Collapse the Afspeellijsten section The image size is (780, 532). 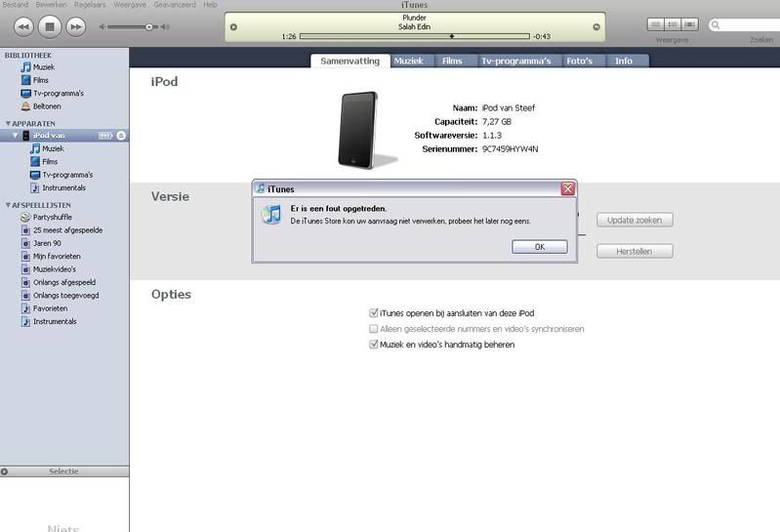coord(8,205)
